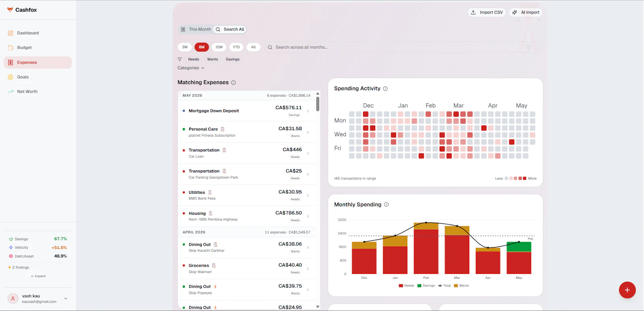Viewport: 644px width, 311px height.
Task: Click the Spending Activity info icon
Action: click(385, 89)
